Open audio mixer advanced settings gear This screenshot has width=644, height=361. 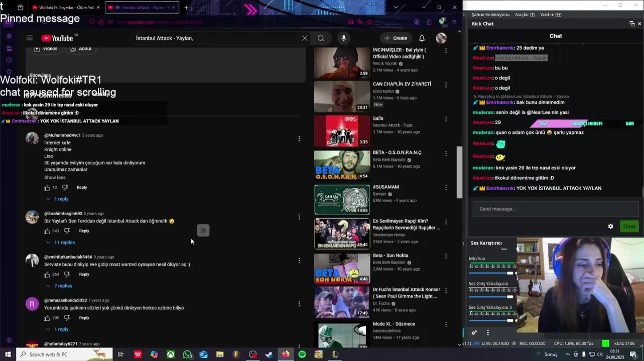(x=474, y=332)
